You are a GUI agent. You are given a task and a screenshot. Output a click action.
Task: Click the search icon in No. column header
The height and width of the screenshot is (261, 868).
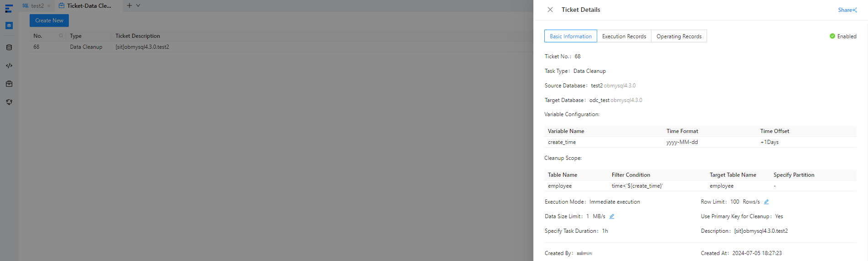pyautogui.click(x=61, y=36)
